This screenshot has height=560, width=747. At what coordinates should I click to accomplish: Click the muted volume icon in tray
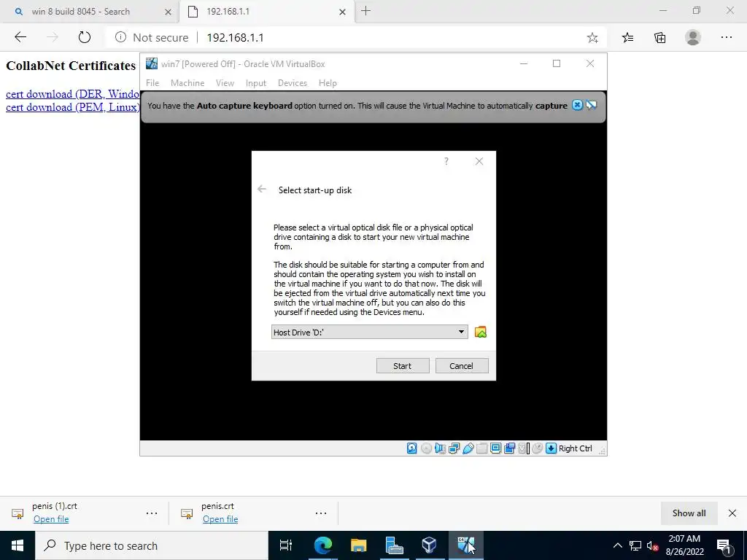[x=653, y=545]
